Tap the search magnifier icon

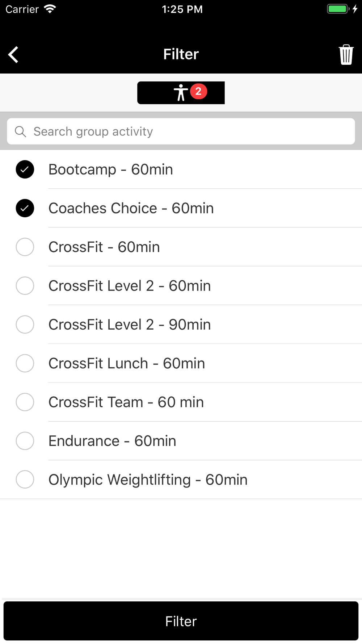point(21,131)
